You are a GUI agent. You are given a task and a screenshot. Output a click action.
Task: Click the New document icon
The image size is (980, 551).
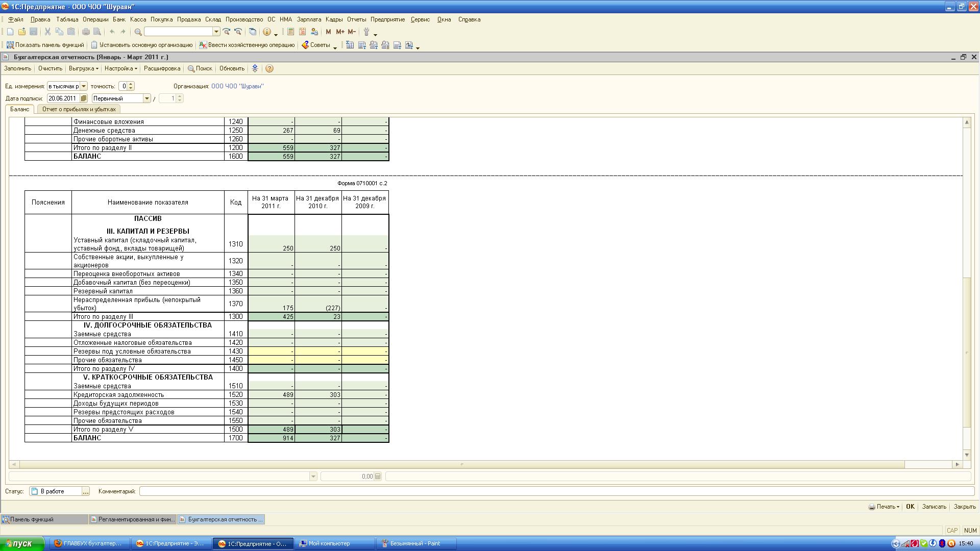(x=10, y=32)
